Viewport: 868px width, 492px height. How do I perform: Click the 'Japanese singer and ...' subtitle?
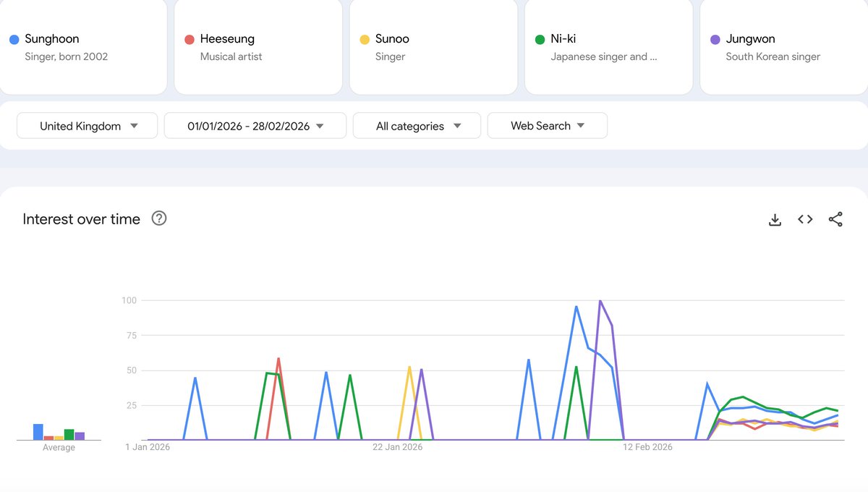[604, 56]
